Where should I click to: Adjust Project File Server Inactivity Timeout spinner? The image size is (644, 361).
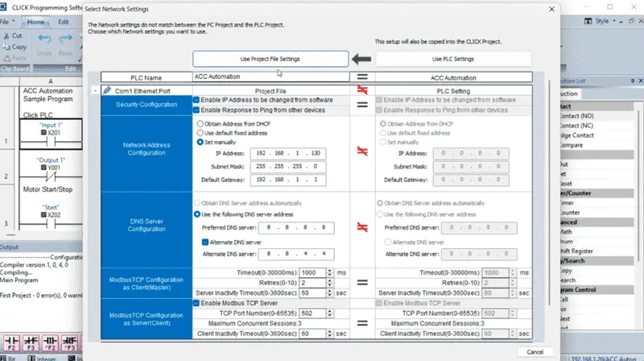(329, 293)
